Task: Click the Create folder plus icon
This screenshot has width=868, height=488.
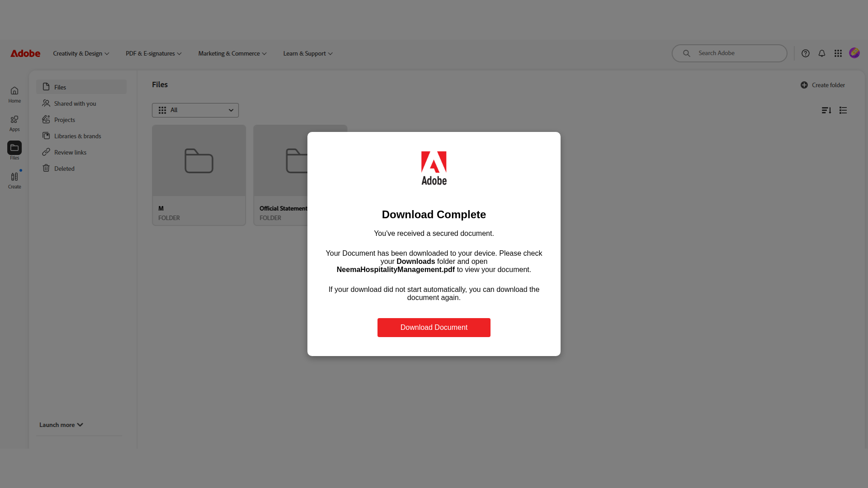Action: point(804,85)
